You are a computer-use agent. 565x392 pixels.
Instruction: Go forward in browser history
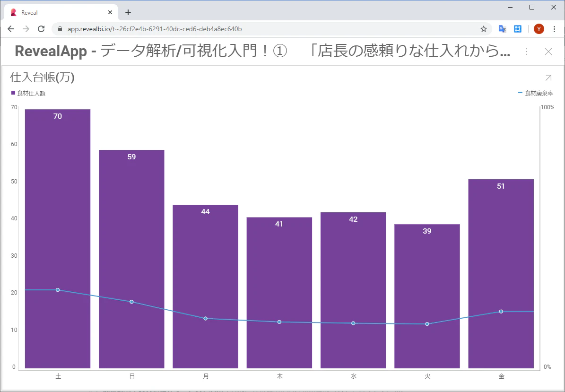(26, 29)
